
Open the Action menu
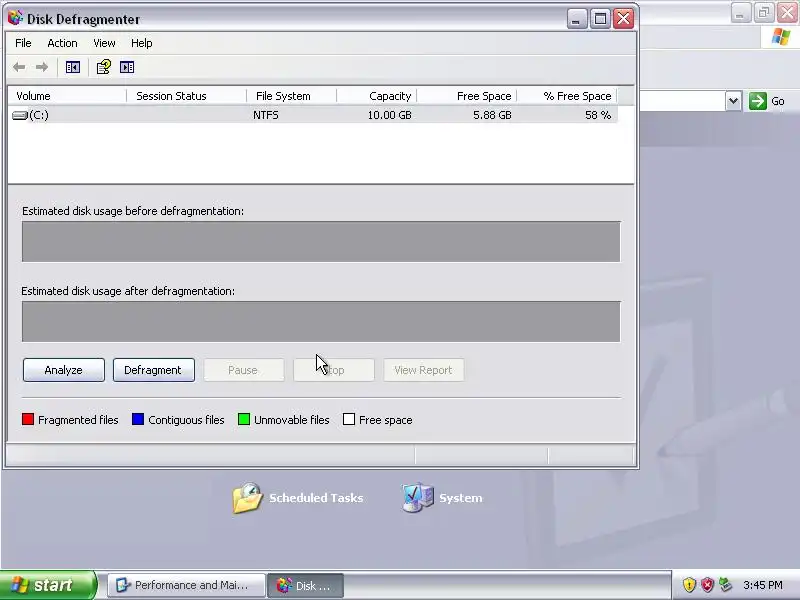(x=62, y=43)
